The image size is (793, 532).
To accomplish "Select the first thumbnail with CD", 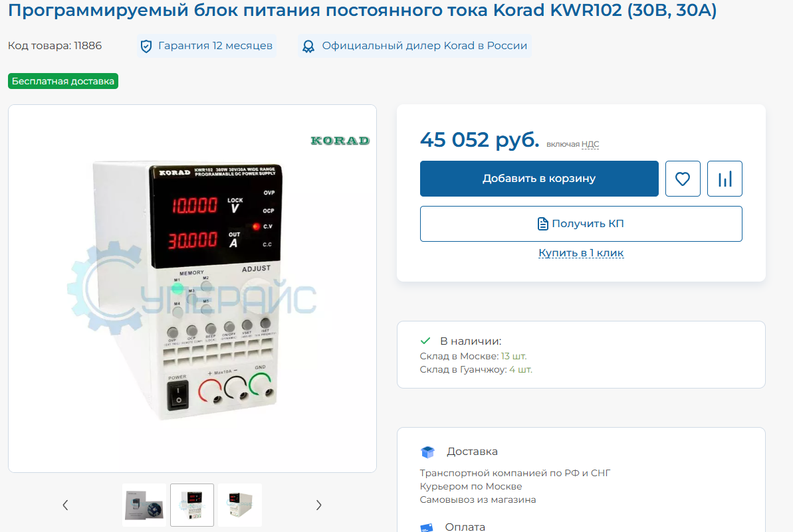I will (x=144, y=505).
